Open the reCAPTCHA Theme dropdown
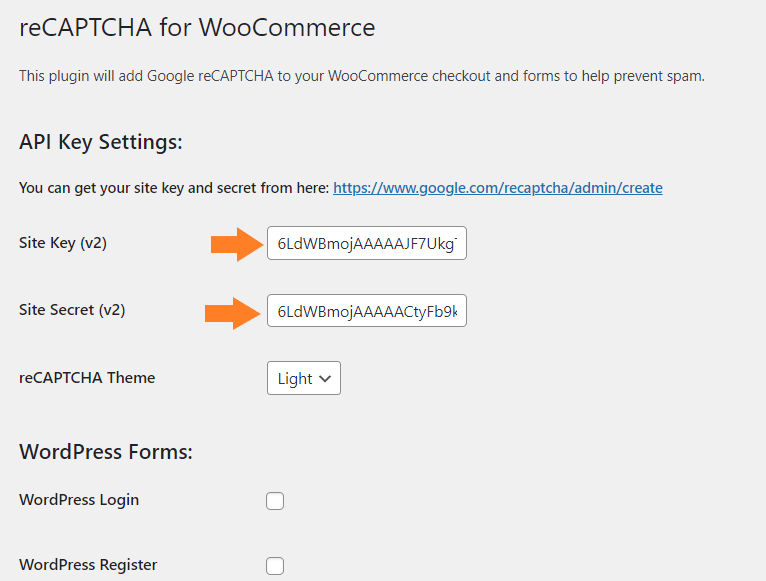The image size is (766, 581). pyautogui.click(x=304, y=378)
